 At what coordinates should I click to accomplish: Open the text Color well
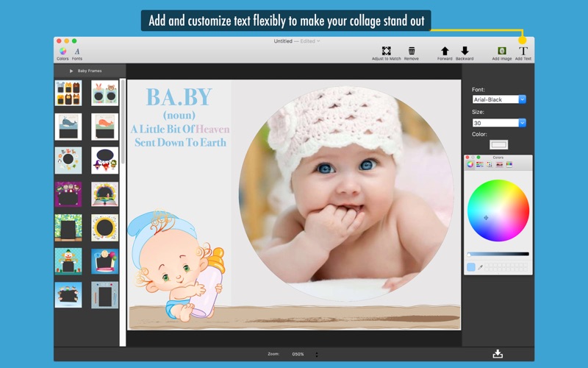pos(499,144)
